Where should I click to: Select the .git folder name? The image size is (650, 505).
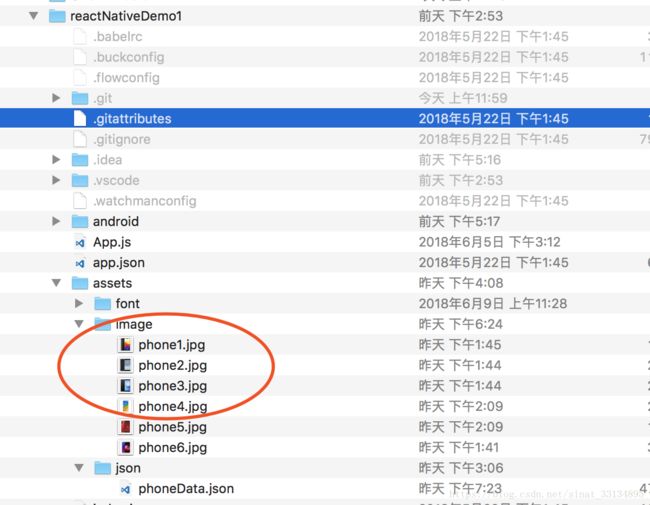pos(102,98)
